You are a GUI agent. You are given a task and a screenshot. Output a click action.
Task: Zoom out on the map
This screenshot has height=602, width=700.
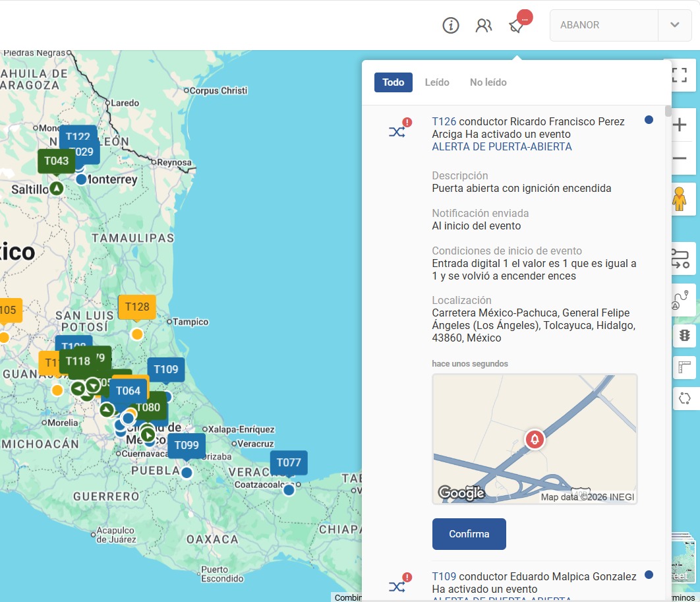click(x=680, y=158)
